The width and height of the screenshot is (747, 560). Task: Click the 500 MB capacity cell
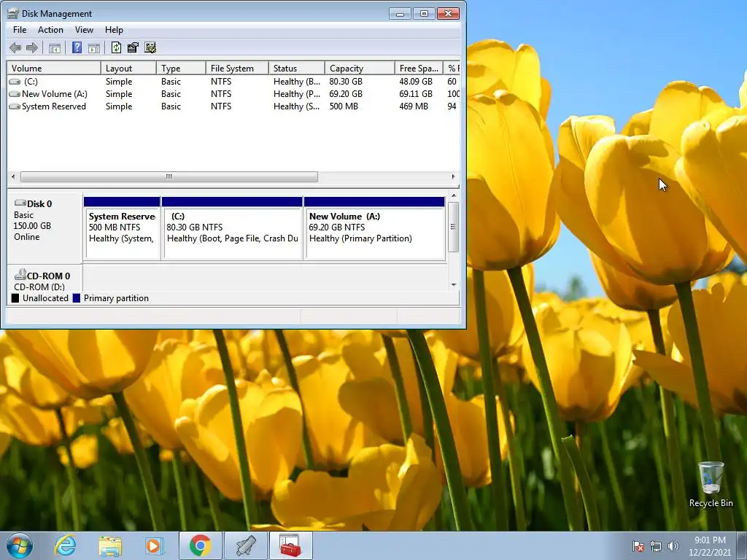click(344, 106)
